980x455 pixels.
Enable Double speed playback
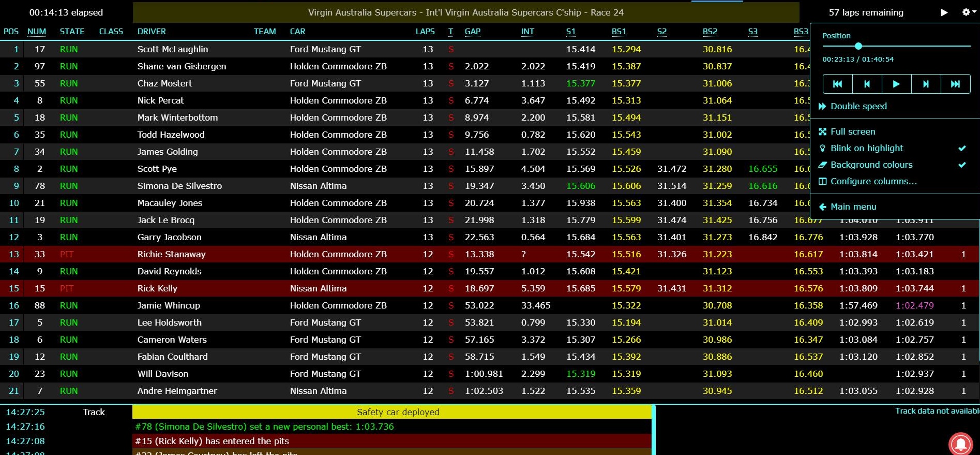tap(858, 106)
